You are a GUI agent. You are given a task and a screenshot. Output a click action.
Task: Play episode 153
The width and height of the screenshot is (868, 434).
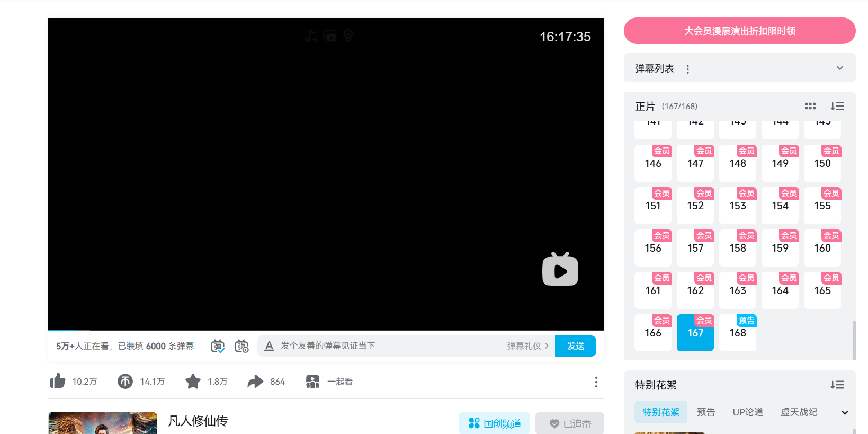pyautogui.click(x=738, y=206)
